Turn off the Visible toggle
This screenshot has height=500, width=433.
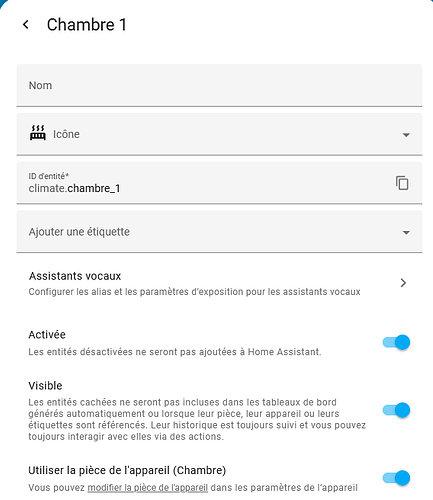point(396,410)
